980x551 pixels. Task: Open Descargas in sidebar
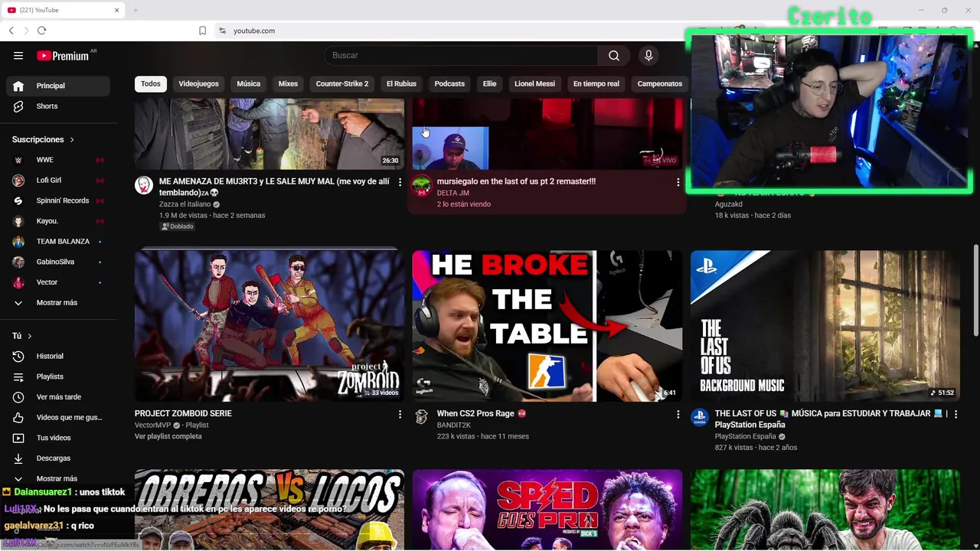pyautogui.click(x=58, y=458)
